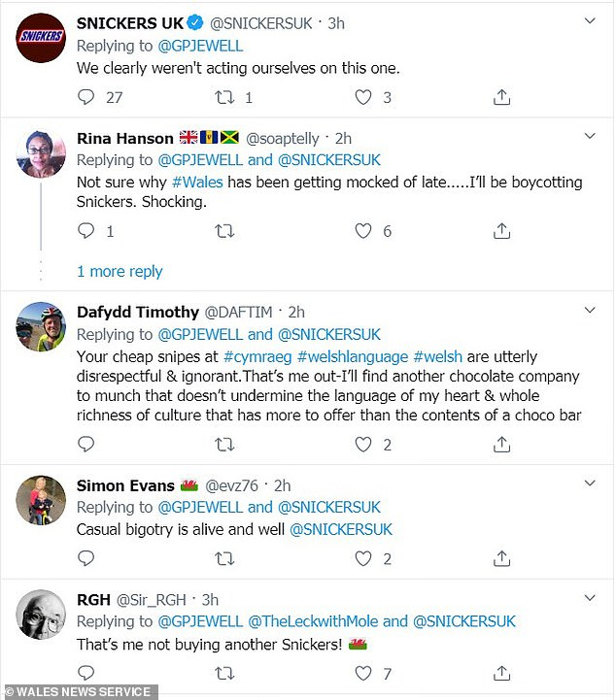Open the #Wales hashtag
This screenshot has width=616, height=700.
197,183
